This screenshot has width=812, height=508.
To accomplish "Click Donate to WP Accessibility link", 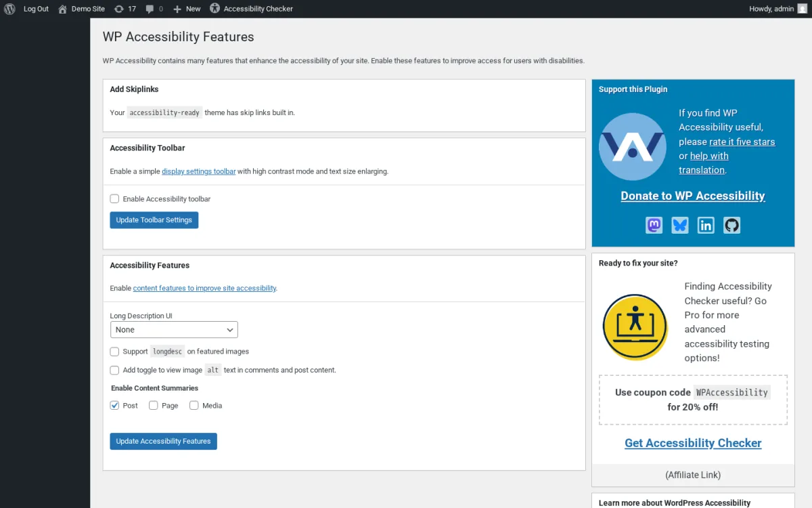I will pos(693,196).
